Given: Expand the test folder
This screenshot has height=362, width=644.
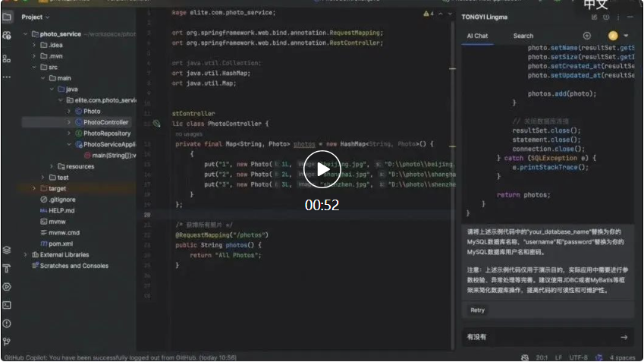Looking at the screenshot, I should tap(42, 178).
